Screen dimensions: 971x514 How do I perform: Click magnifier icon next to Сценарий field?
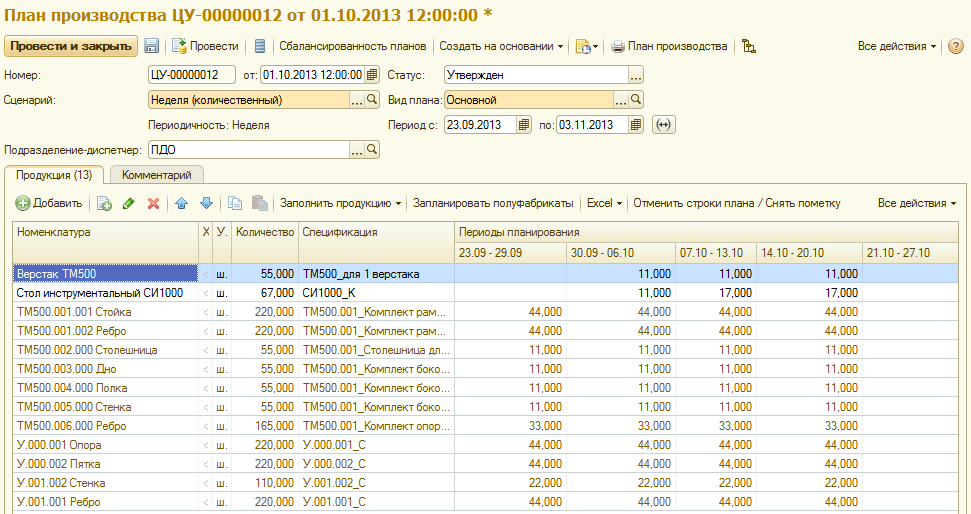[372, 100]
